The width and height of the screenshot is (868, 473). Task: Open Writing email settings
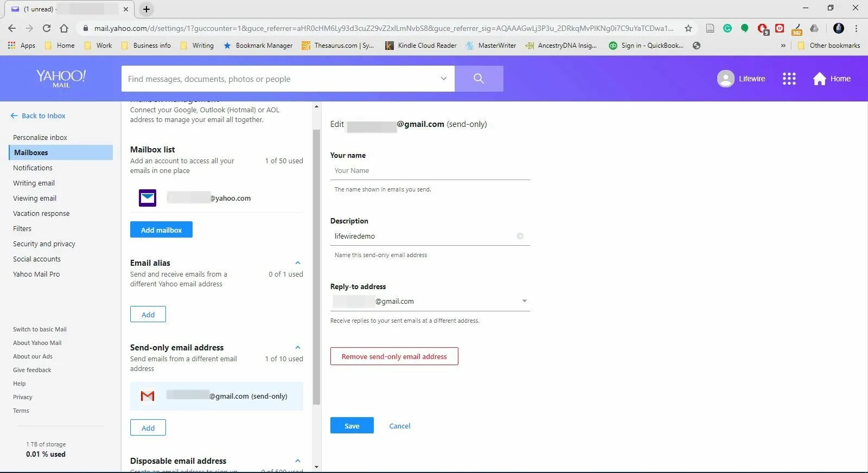pos(34,183)
